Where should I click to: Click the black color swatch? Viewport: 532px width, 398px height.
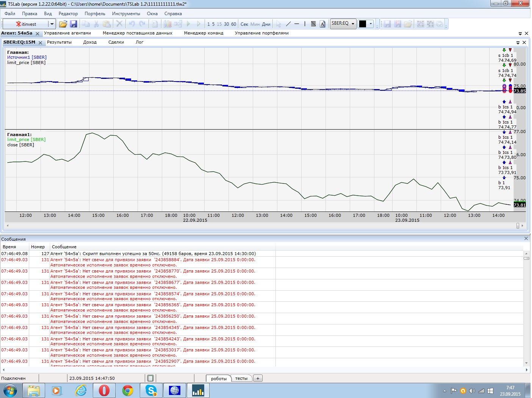coord(363,24)
